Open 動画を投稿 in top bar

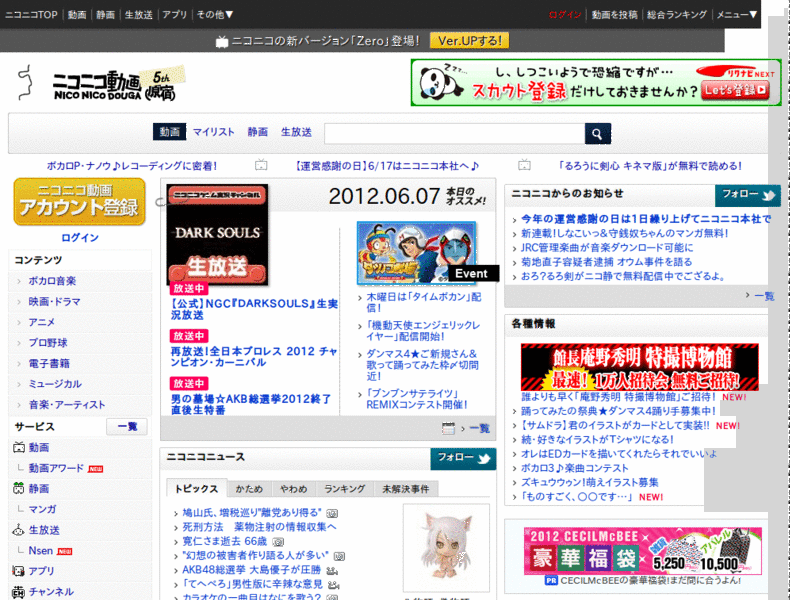614,15
